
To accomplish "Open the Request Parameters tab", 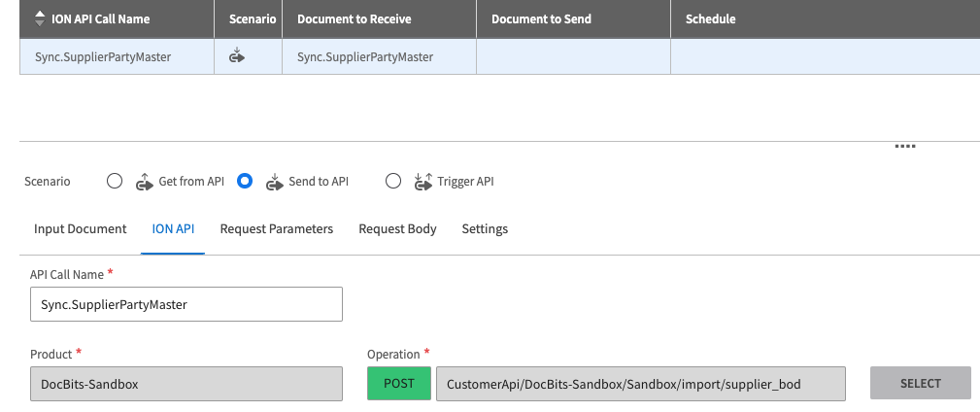I will coord(277,229).
